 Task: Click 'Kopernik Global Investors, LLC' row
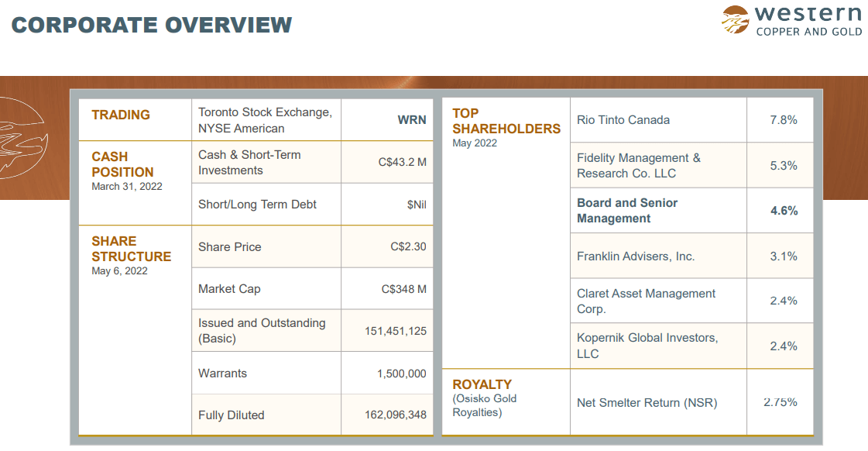pos(647,346)
